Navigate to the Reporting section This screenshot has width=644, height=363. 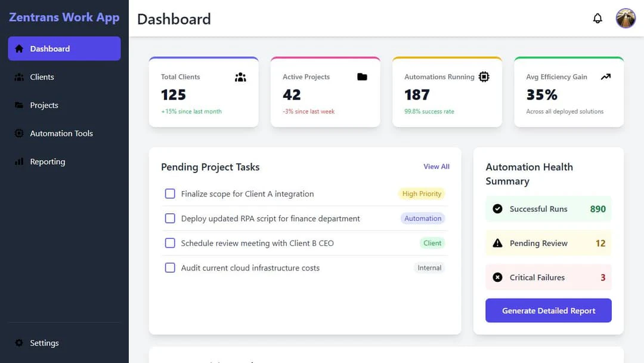tap(48, 162)
